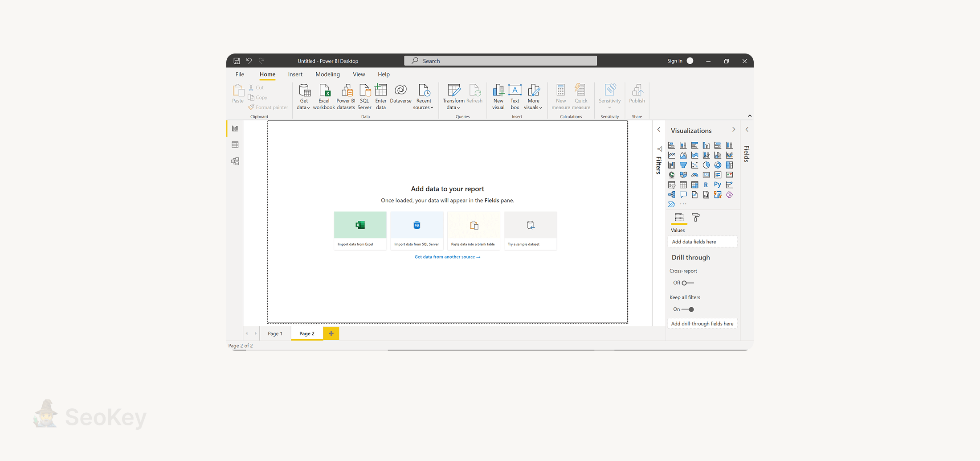The height and width of the screenshot is (461, 980).
Task: Select the donut chart visualization
Action: pyautogui.click(x=718, y=165)
